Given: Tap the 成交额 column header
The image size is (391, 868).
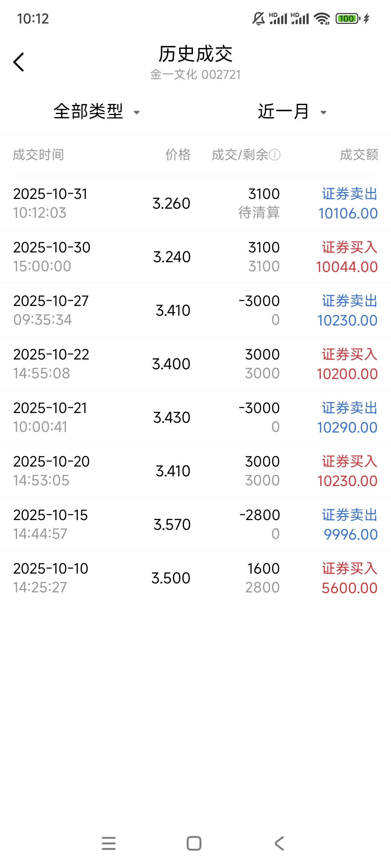Looking at the screenshot, I should [359, 155].
